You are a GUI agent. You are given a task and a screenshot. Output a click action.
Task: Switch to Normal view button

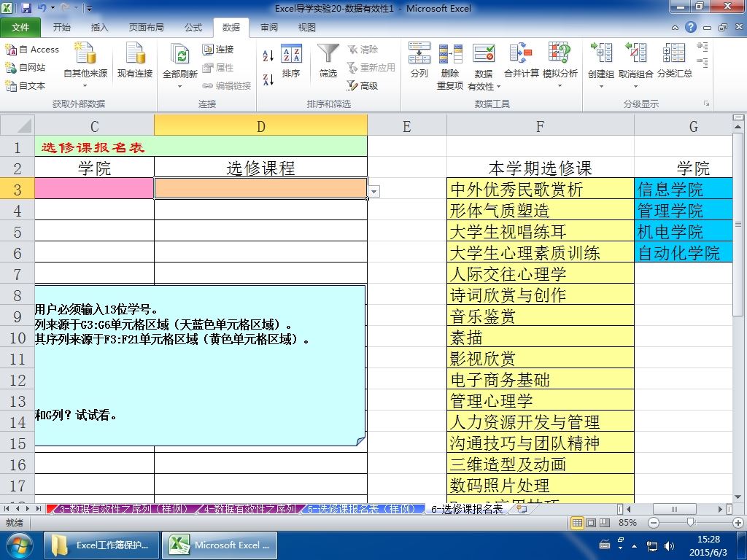[x=577, y=523]
